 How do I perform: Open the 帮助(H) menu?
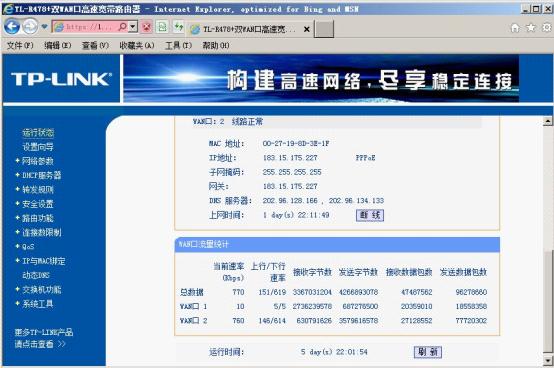click(x=216, y=46)
